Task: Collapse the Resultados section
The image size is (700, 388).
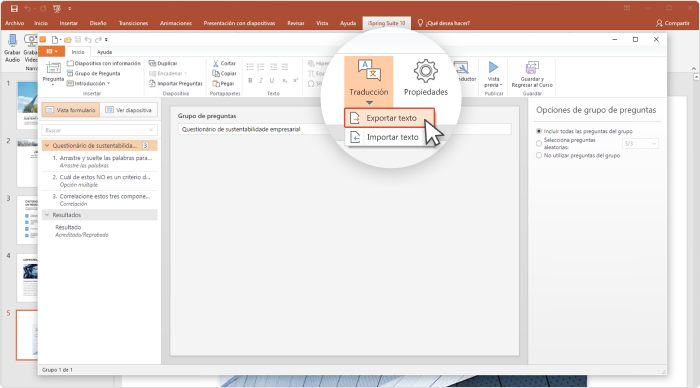Action: (47, 215)
